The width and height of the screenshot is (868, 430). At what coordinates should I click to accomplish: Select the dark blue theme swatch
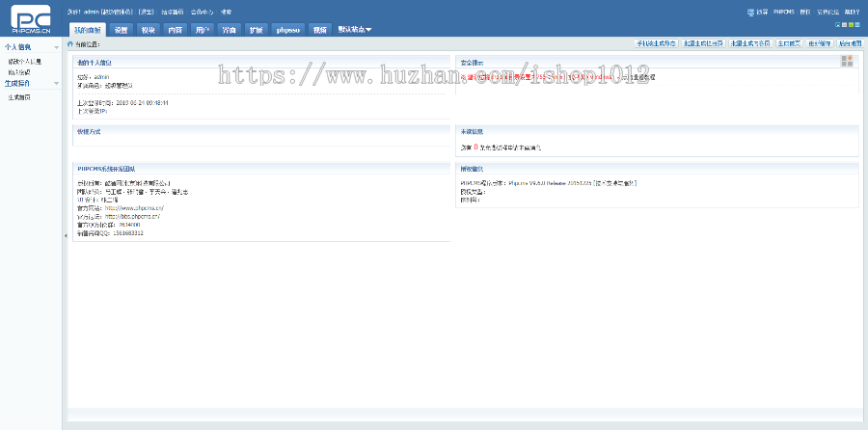[x=837, y=25]
